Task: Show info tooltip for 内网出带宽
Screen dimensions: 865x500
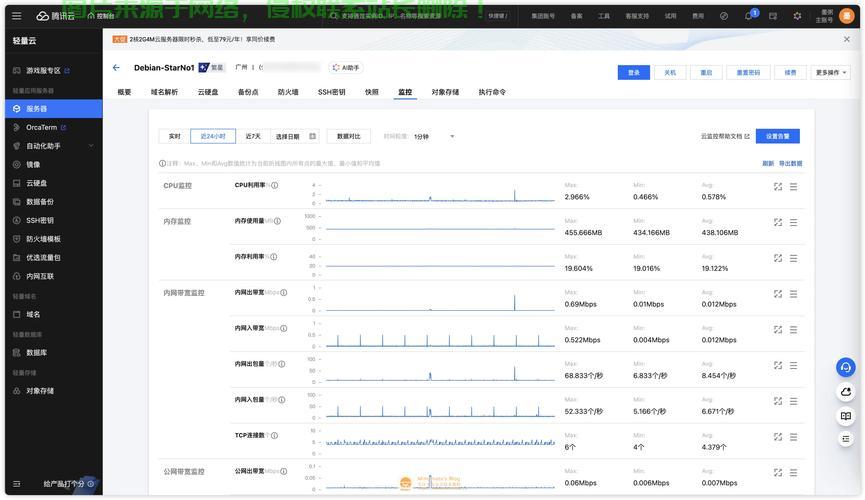Action: pyautogui.click(x=284, y=292)
